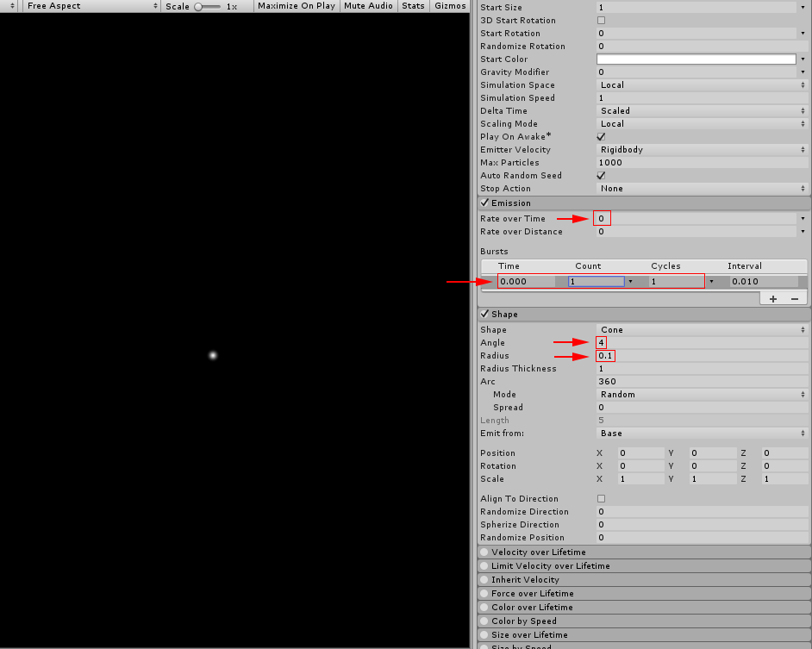Enable the Velocity over Lifetime module
Screen dimensions: 812x649
484,552
